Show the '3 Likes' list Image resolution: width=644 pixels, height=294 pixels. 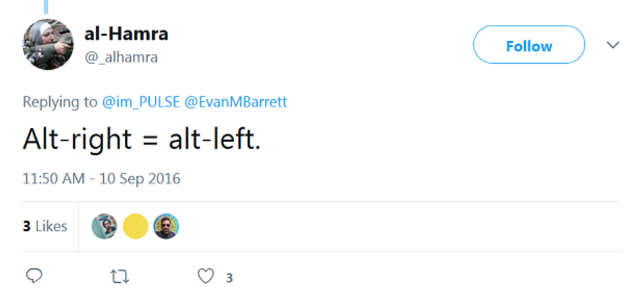coord(45,226)
